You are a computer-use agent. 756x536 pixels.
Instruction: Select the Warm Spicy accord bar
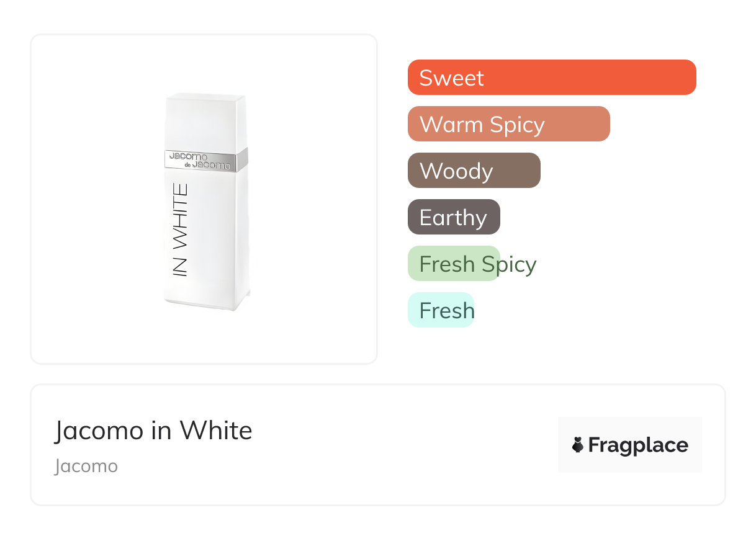[508, 124]
